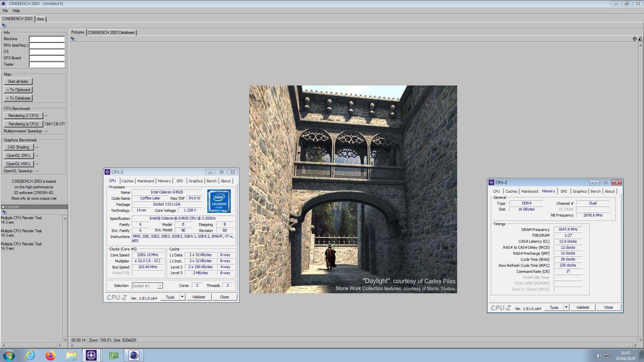Click Validate in right CPU-Z window
Screen dimensions: 644x362
pos(583,308)
